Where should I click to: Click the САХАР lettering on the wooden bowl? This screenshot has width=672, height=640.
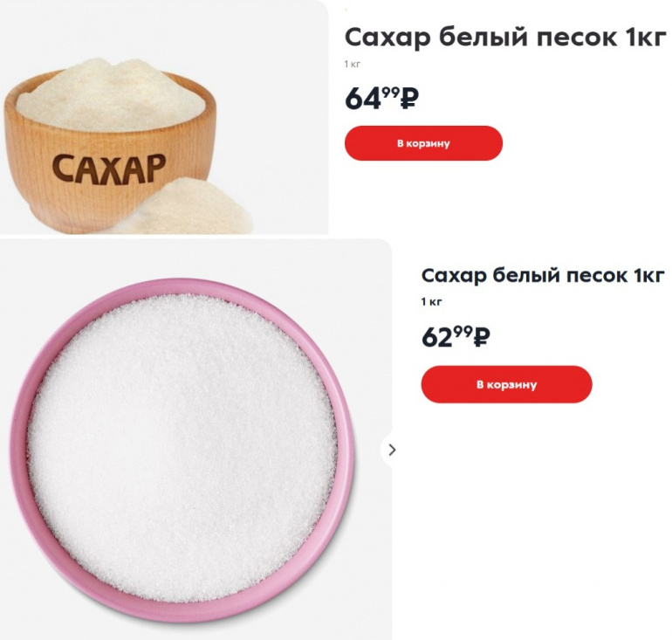109,169
